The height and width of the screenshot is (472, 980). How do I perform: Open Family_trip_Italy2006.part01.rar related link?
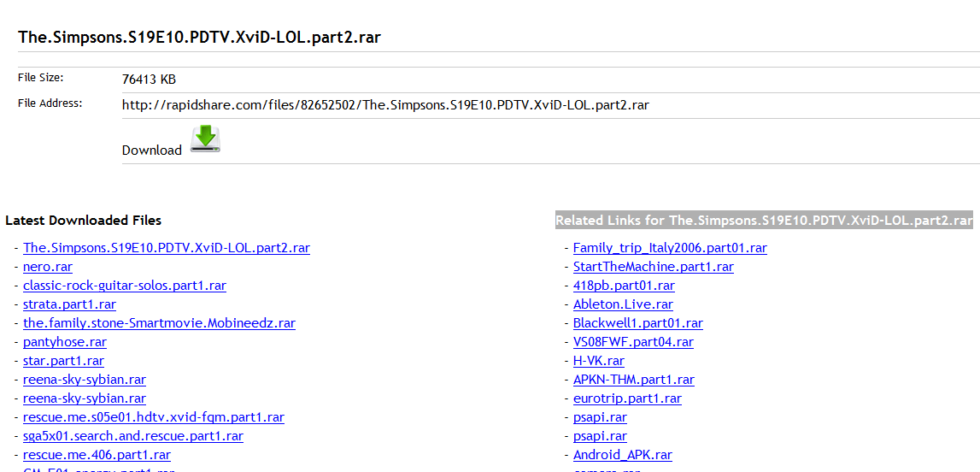point(670,248)
